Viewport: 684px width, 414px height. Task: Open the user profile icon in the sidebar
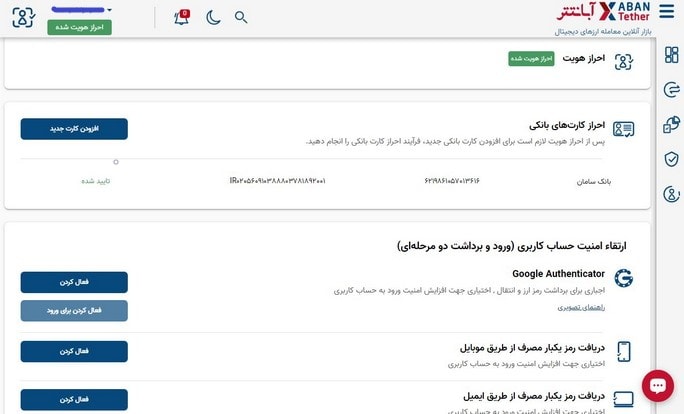point(671,194)
